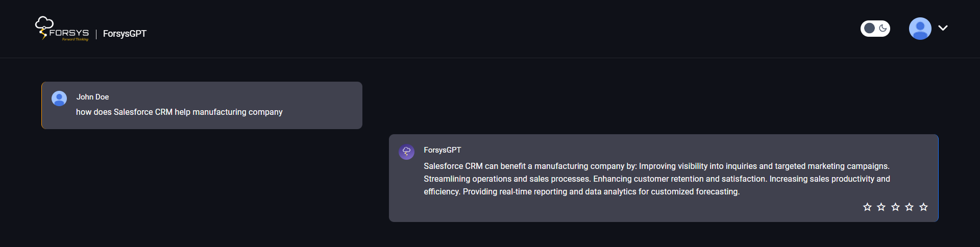This screenshot has height=247, width=980.
Task: Rate the response three stars
Action: click(x=895, y=207)
